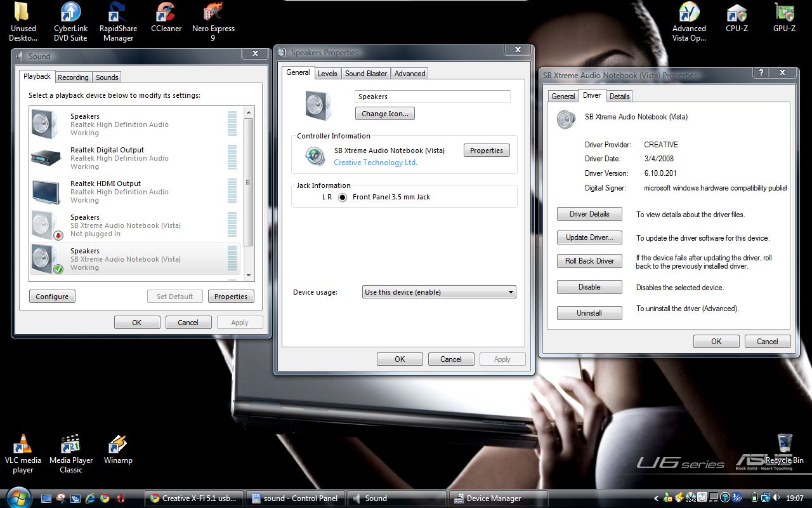Click into the Speakers name field
Screen dimensions: 812x508
(432, 97)
